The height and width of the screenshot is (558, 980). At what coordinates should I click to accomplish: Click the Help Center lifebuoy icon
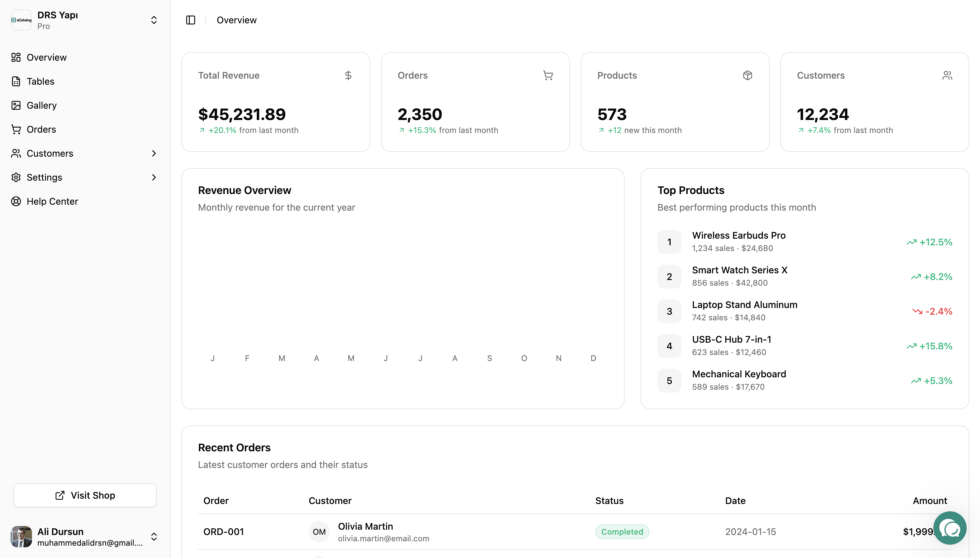tap(16, 201)
